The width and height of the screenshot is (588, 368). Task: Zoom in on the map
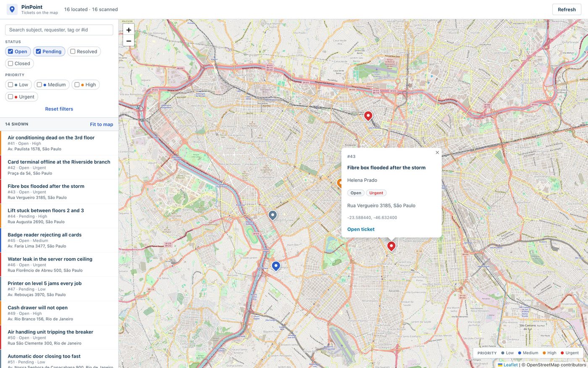coord(129,30)
